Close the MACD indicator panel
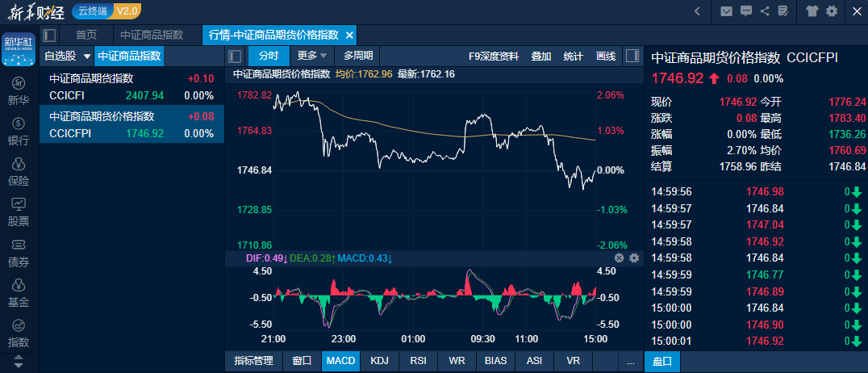This screenshot has width=868, height=373. (x=620, y=258)
